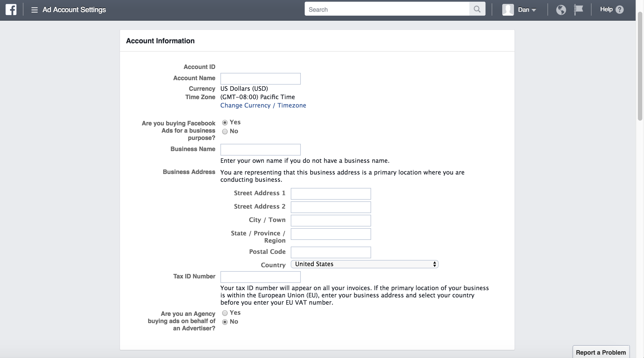Open the hamburger menu icon
644x358 pixels.
point(34,9)
